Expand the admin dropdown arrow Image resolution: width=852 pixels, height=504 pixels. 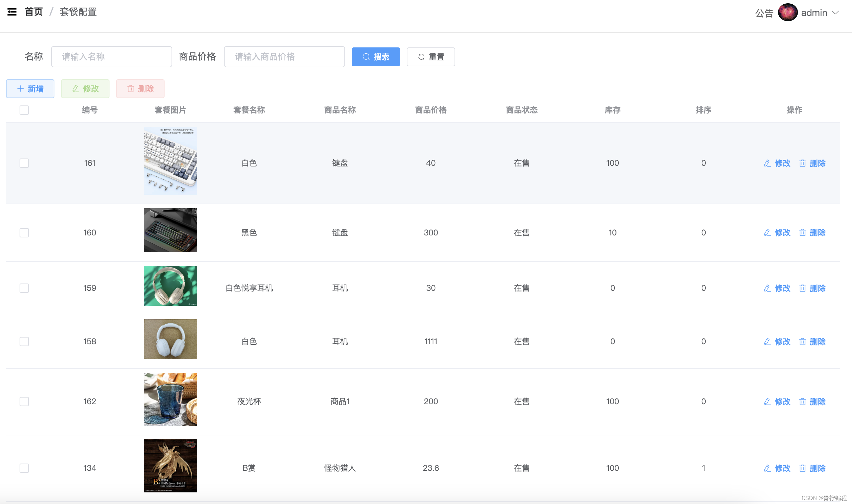pos(836,13)
